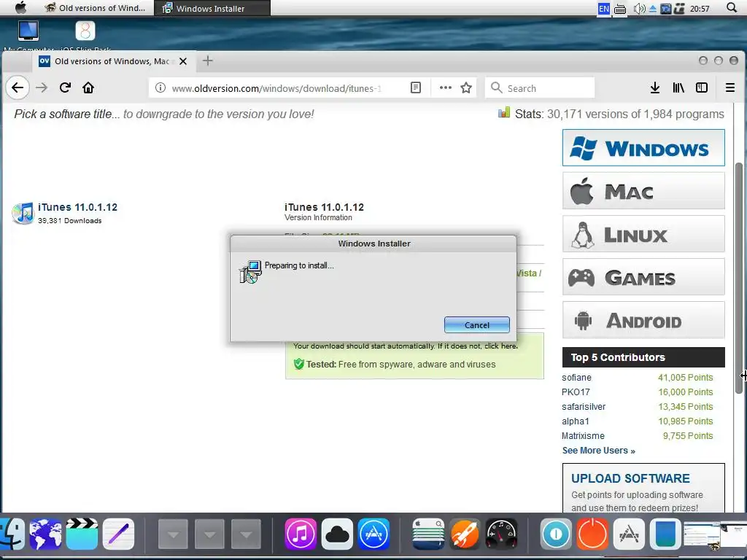Open the rocket Launchpad dock icon
This screenshot has width=747, height=560.
[x=465, y=534]
